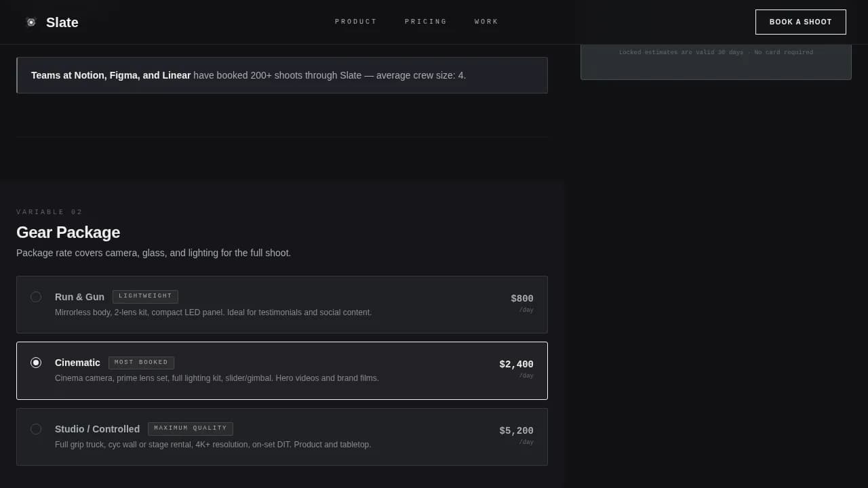Click the VARIABLE 02 section label
Viewport: 868px width, 488px height.
pyautogui.click(x=50, y=211)
